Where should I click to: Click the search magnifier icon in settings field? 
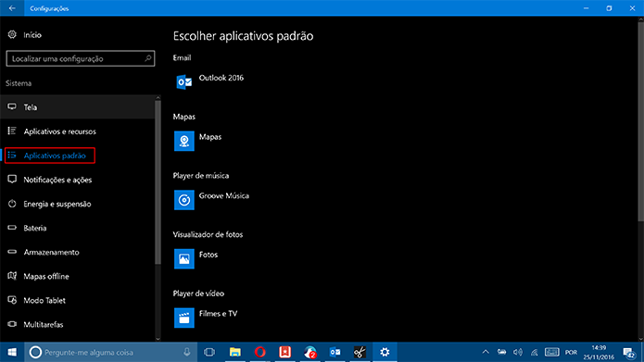[148, 58]
